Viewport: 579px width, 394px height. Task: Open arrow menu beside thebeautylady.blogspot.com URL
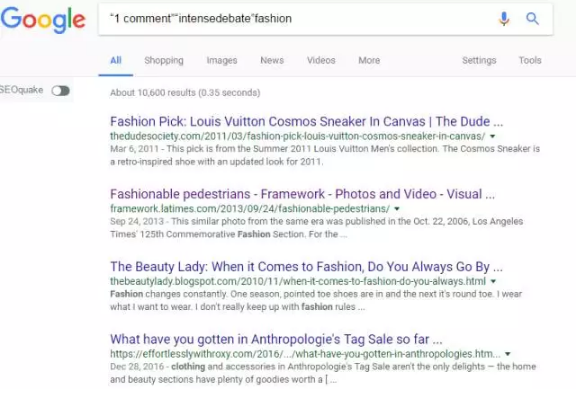pos(493,281)
